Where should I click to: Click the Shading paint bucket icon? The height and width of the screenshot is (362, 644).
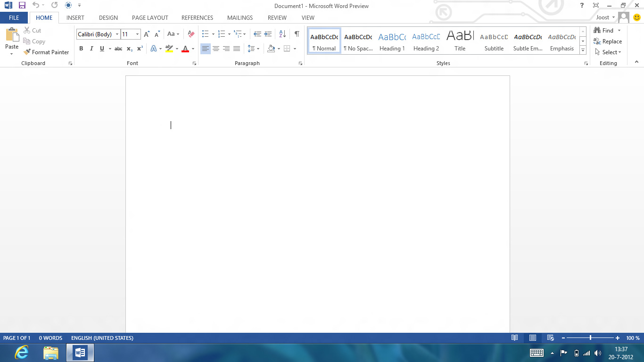271,49
